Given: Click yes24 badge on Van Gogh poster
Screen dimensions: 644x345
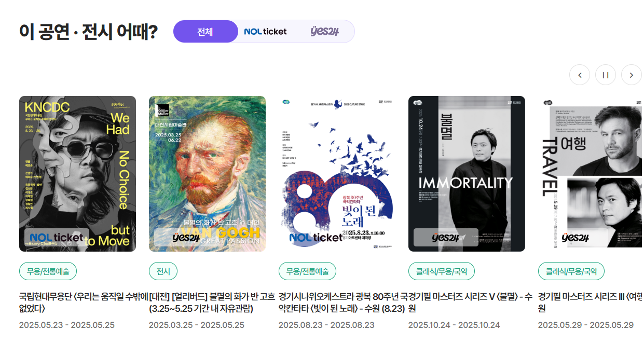Looking at the screenshot, I should pos(186,238).
